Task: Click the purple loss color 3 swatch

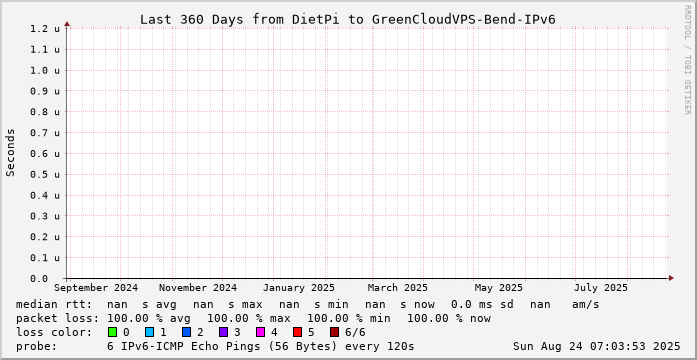Action: [224, 332]
